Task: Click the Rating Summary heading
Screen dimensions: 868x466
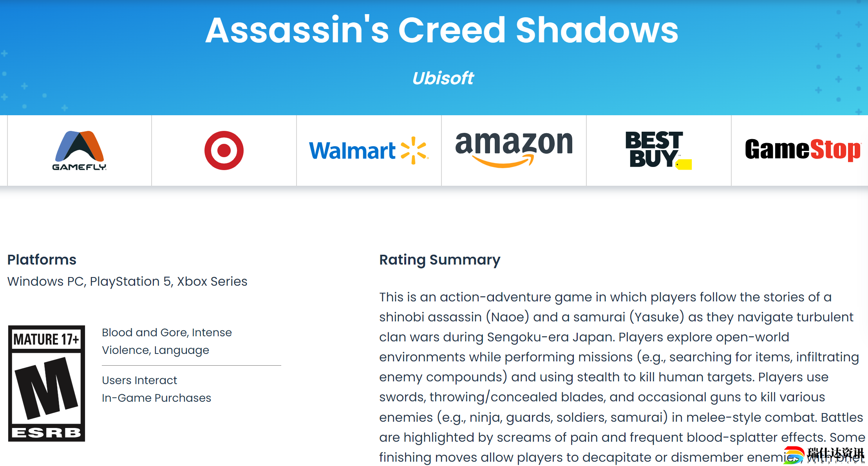Action: tap(440, 260)
